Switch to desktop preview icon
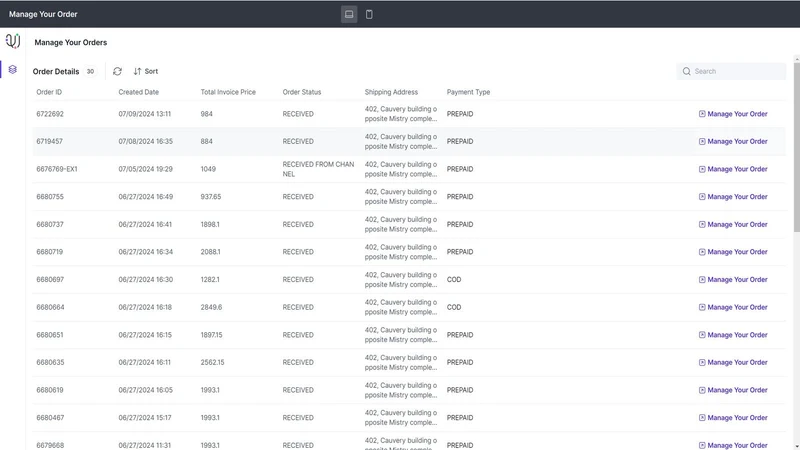800x450 pixels. tap(349, 14)
